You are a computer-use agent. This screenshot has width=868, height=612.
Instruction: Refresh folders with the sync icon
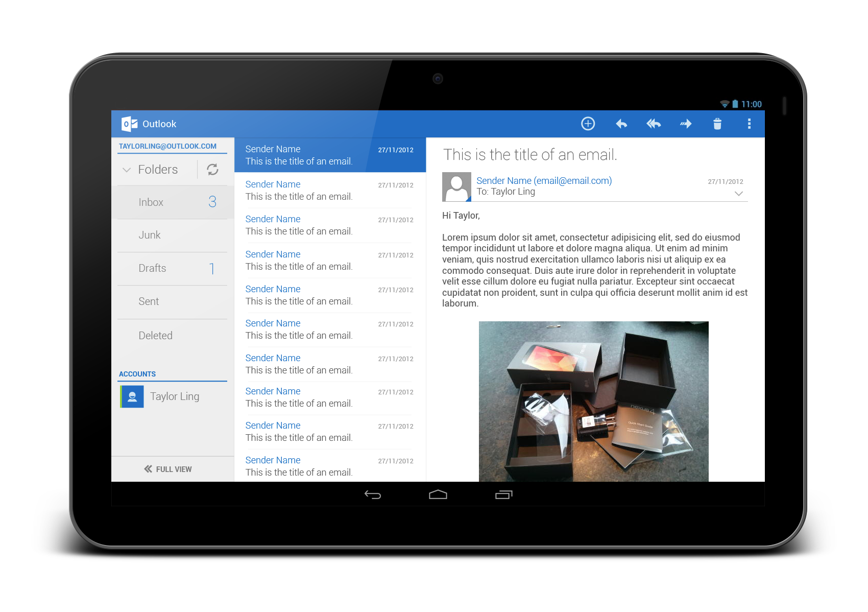(212, 170)
